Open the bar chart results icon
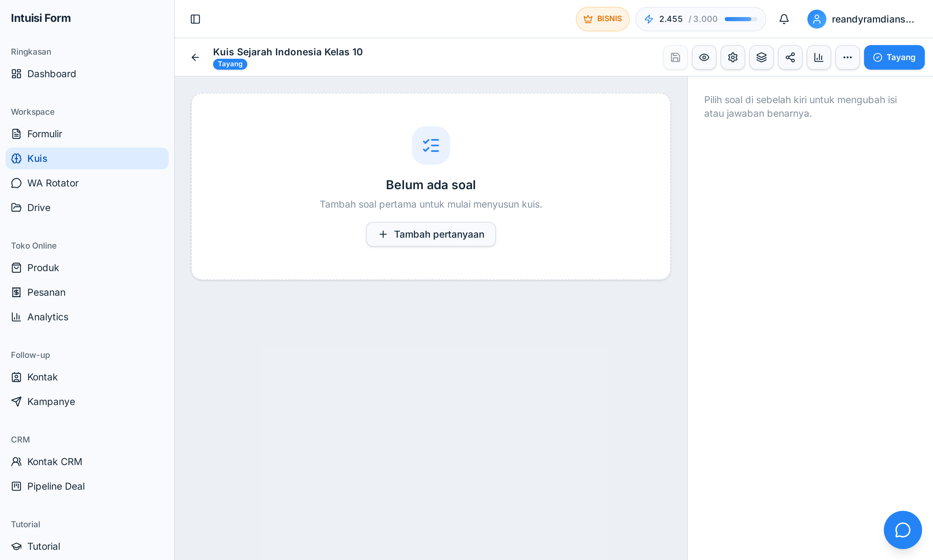 pos(819,57)
